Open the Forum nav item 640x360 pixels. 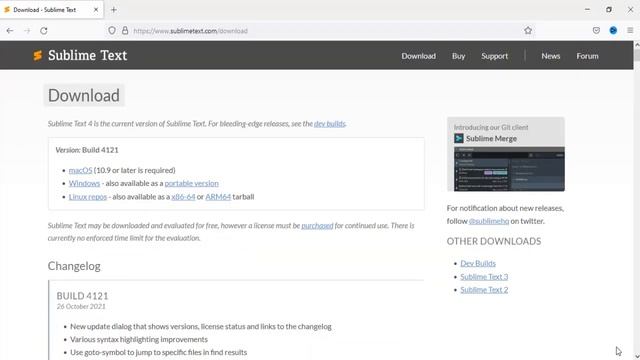(x=587, y=56)
